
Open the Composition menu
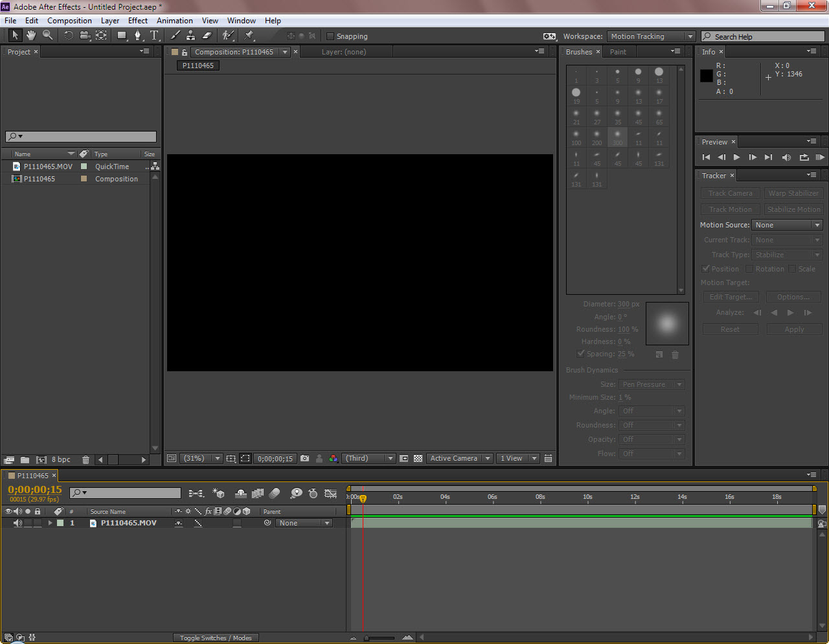(69, 20)
